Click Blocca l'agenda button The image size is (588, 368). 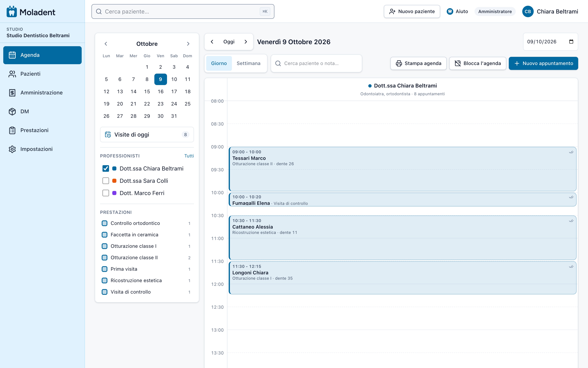pos(478,63)
